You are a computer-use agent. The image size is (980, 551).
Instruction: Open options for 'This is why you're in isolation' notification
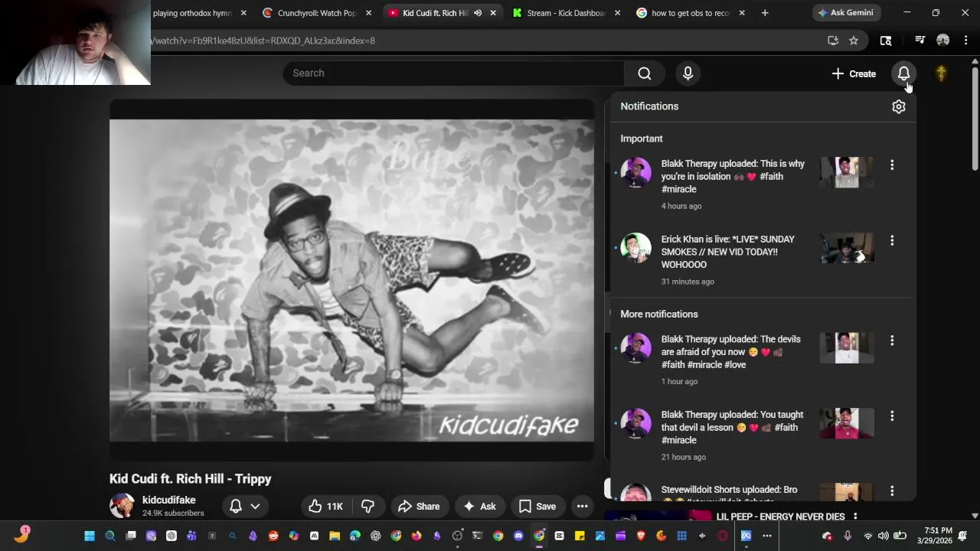click(892, 165)
